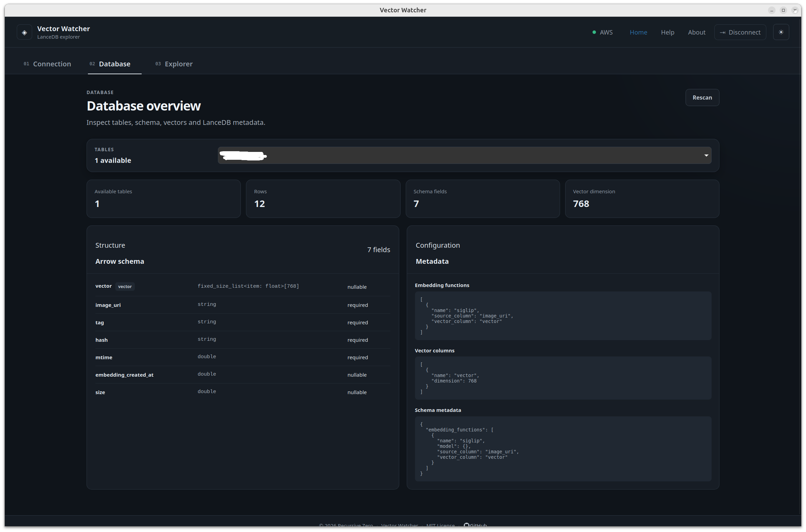Click the Rows value 12 card
Screen dimensions: 806x532
click(323, 199)
